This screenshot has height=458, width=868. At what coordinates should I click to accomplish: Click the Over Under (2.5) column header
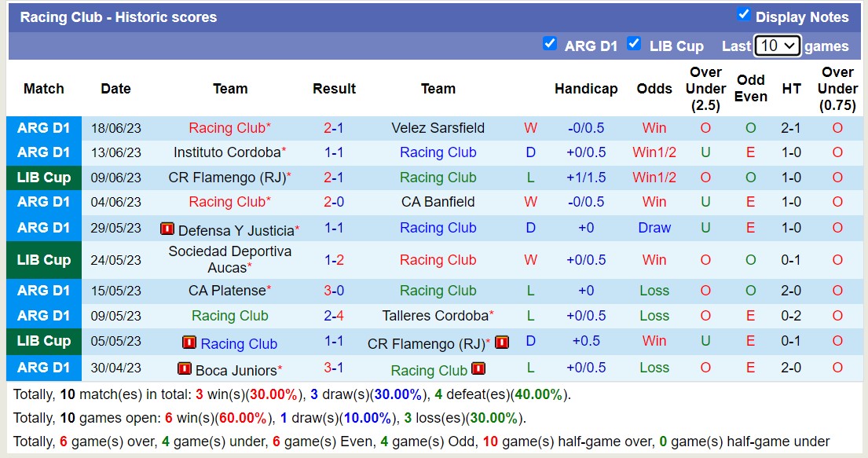(x=705, y=88)
